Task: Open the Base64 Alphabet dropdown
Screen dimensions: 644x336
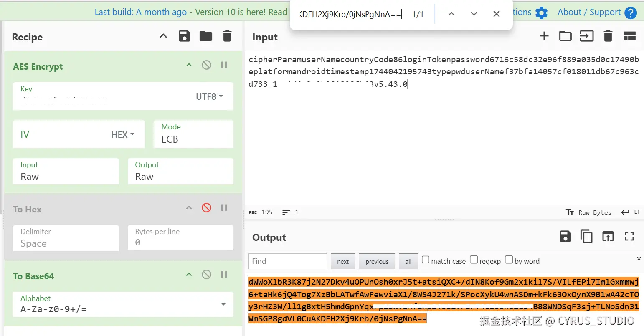Action: pyautogui.click(x=123, y=304)
